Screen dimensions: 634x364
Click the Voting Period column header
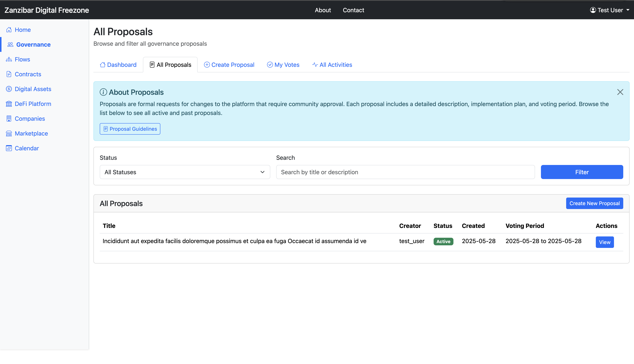[x=525, y=226]
